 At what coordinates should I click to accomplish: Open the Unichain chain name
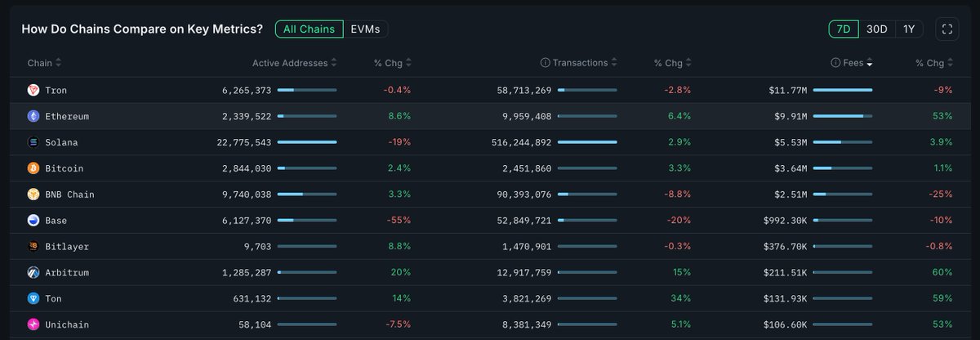[x=67, y=324]
